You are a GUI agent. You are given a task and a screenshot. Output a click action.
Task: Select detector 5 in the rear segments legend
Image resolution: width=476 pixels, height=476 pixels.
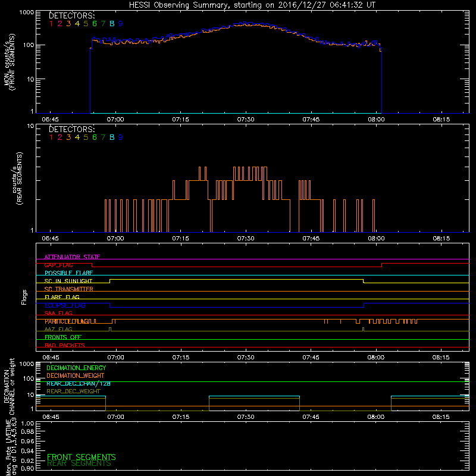pos(86,137)
